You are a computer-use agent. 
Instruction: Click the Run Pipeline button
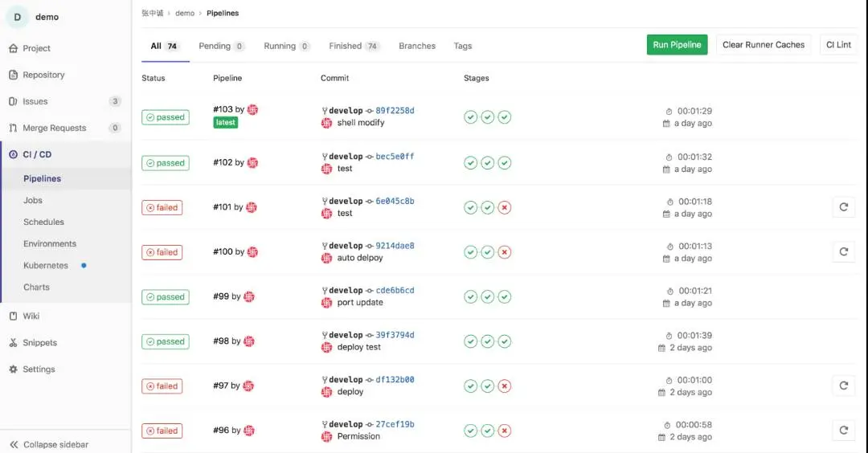pyautogui.click(x=677, y=45)
